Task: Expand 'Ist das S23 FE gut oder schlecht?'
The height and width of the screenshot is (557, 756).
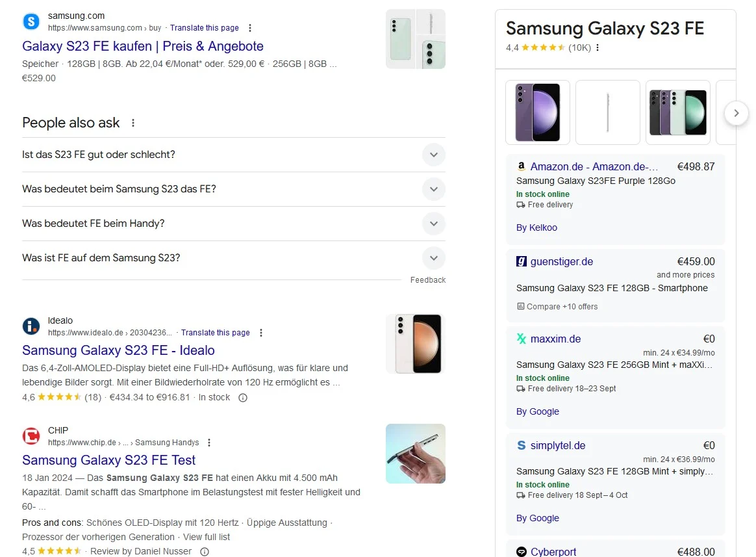Action: 234,155
